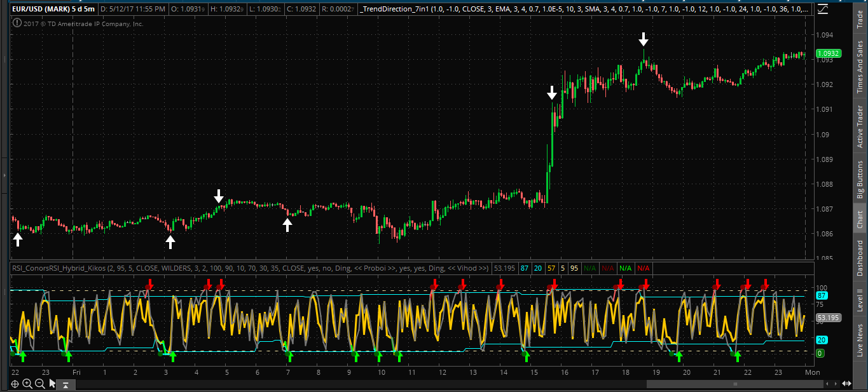Click the scroll right arrow on the time scrollbar

click(836, 384)
